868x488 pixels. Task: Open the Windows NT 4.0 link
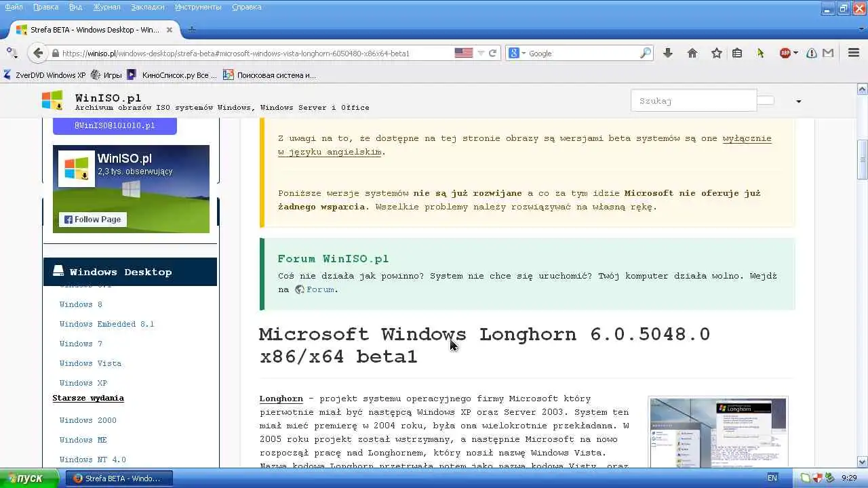click(92, 460)
